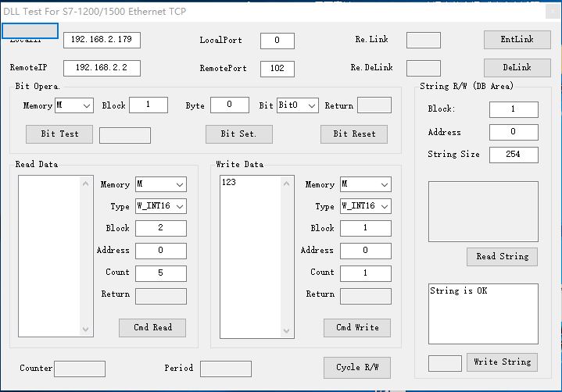Close the DLL Test window

click(553, 12)
